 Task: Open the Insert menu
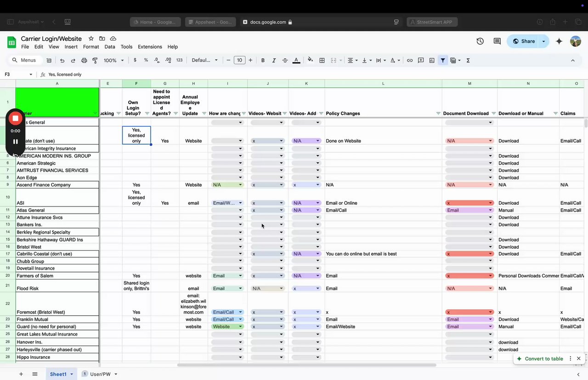71,47
